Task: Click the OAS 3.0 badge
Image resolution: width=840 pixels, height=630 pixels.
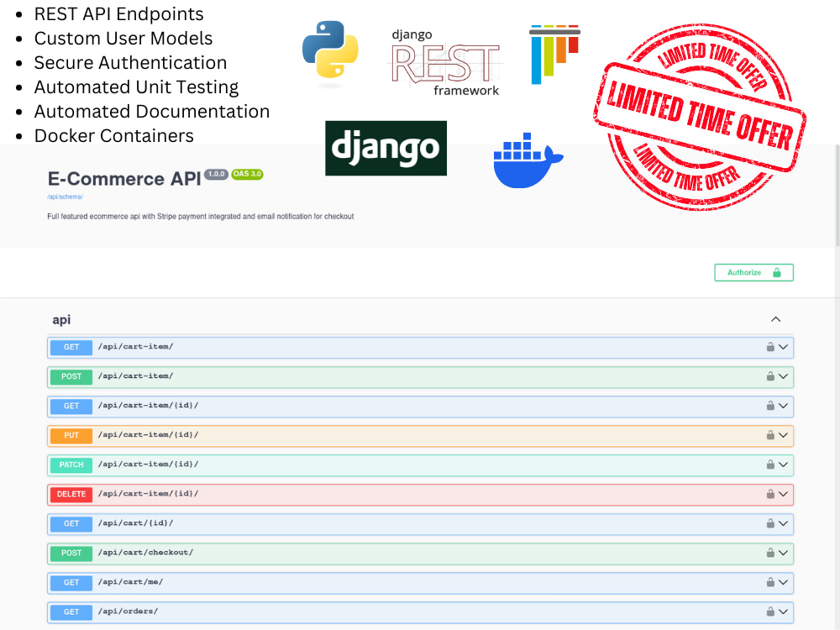Action: tap(247, 174)
